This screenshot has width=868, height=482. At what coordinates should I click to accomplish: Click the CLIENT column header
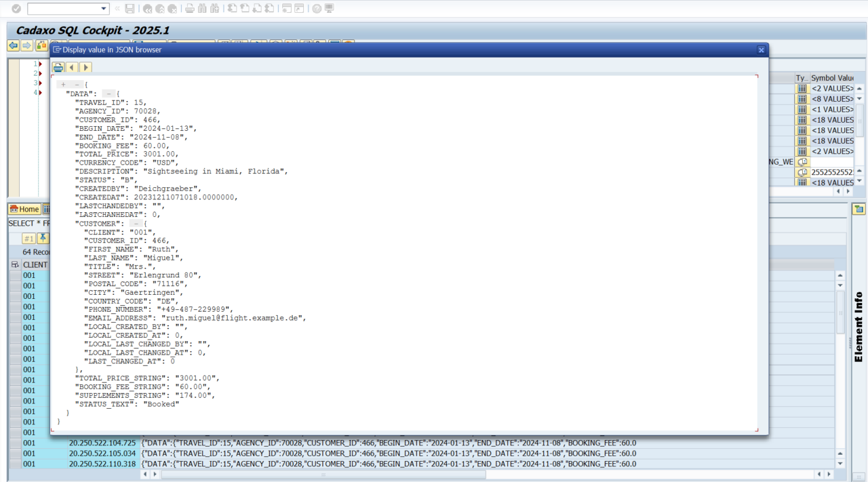coord(35,264)
